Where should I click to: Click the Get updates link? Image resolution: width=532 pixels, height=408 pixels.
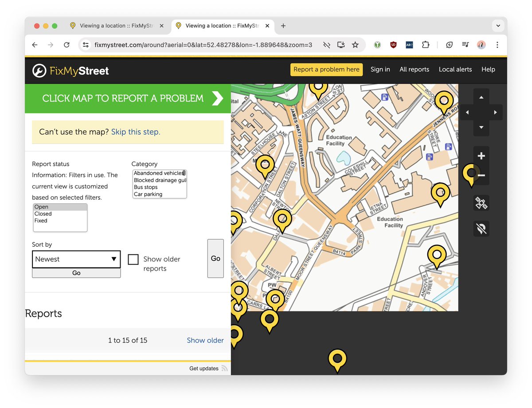(204, 369)
